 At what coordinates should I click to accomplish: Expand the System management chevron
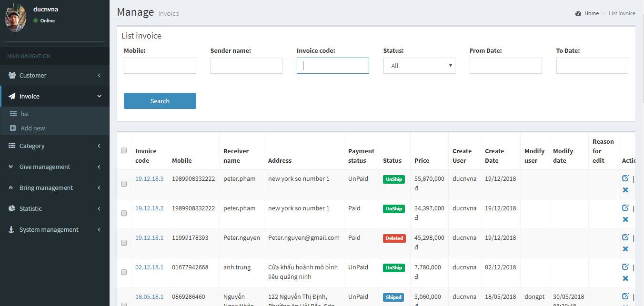coord(99,229)
